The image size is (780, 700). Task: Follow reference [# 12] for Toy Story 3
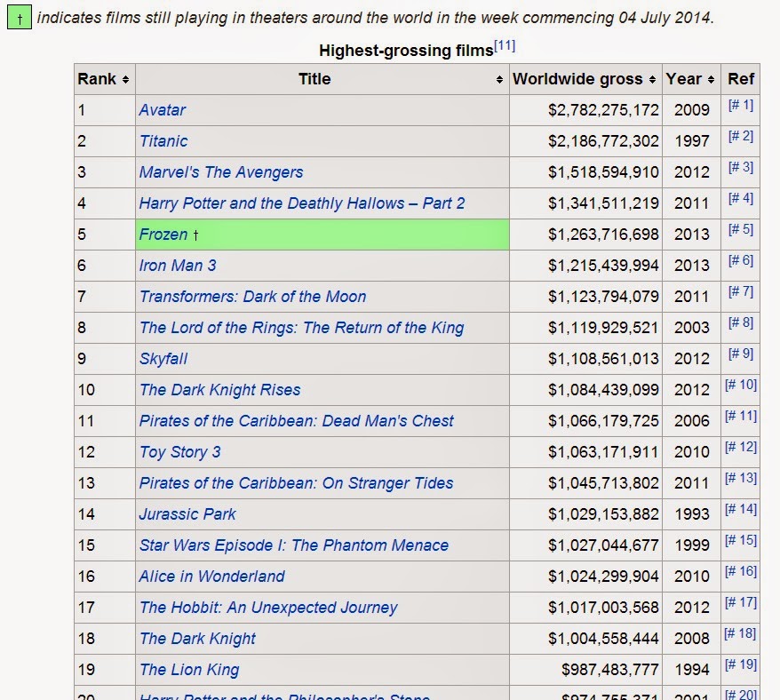pos(741,447)
